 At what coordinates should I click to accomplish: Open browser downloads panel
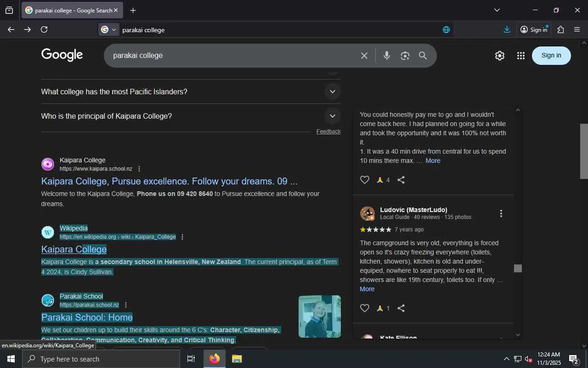[x=507, y=29]
